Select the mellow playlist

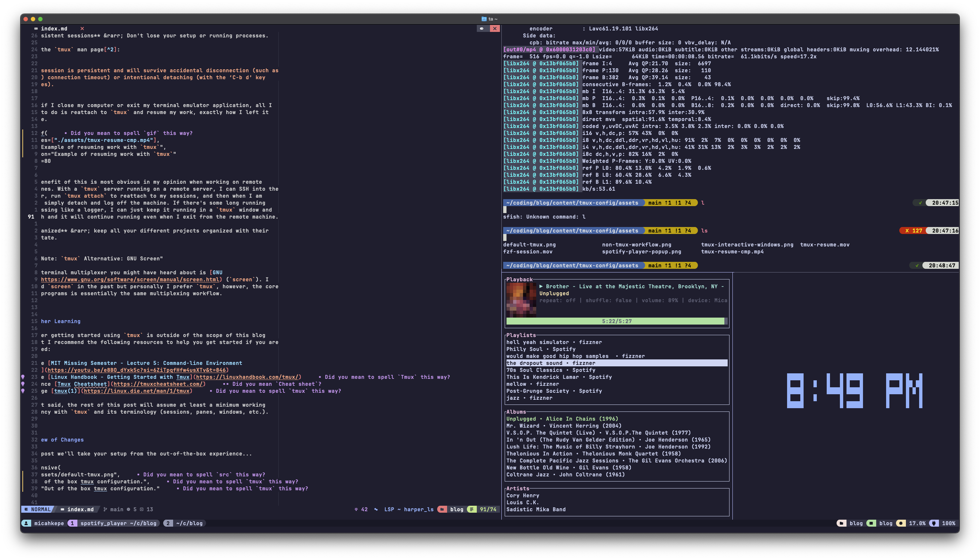tap(532, 384)
